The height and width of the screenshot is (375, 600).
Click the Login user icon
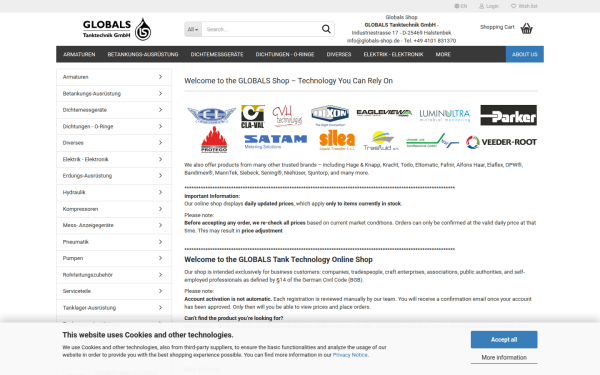click(481, 6)
